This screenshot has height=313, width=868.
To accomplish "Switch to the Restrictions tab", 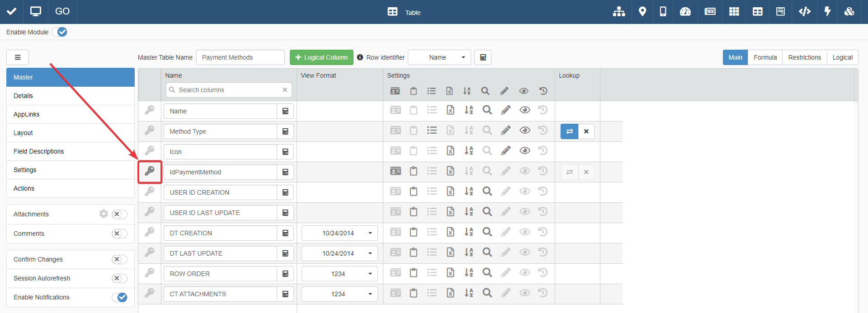I will pyautogui.click(x=804, y=57).
